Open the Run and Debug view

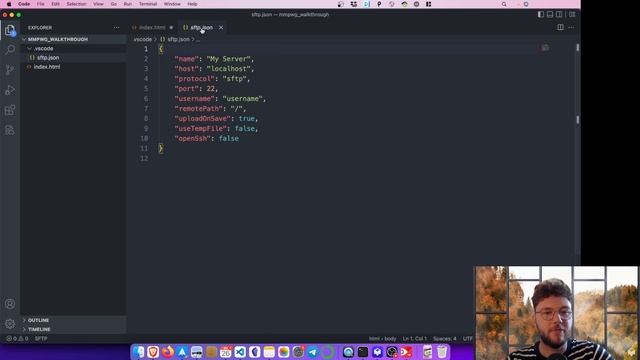pyautogui.click(x=10, y=90)
